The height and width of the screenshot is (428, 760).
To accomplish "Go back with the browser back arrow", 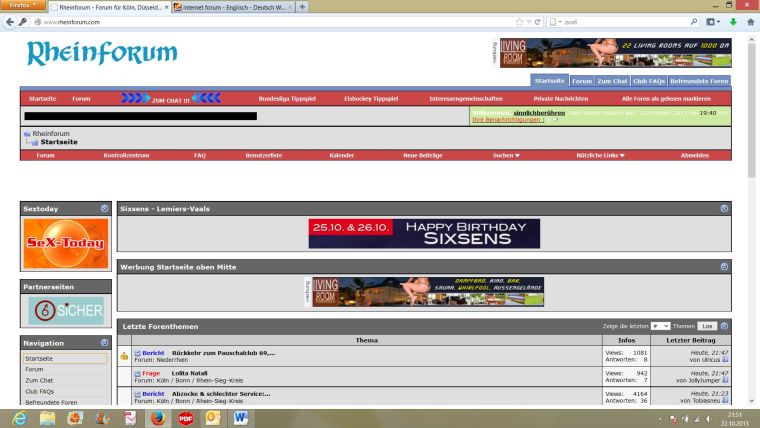I will coord(10,22).
